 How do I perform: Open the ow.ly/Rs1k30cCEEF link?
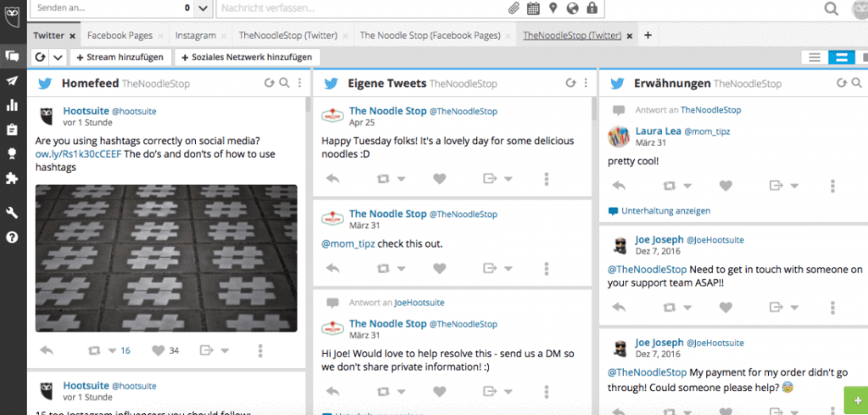tap(78, 154)
